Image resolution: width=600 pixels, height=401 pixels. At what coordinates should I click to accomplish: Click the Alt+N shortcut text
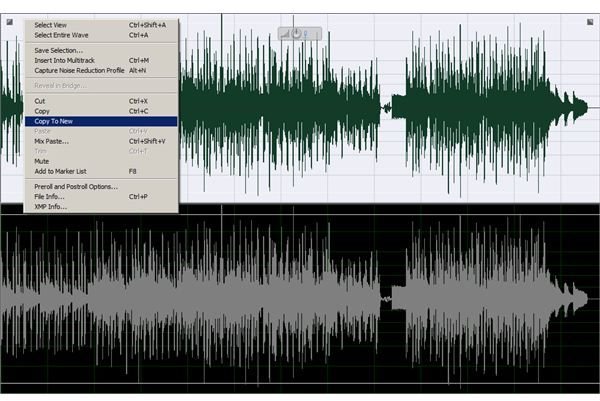137,70
